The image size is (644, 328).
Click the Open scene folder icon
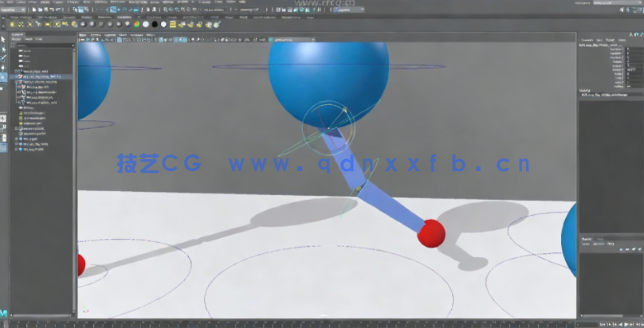pyautogui.click(x=40, y=10)
